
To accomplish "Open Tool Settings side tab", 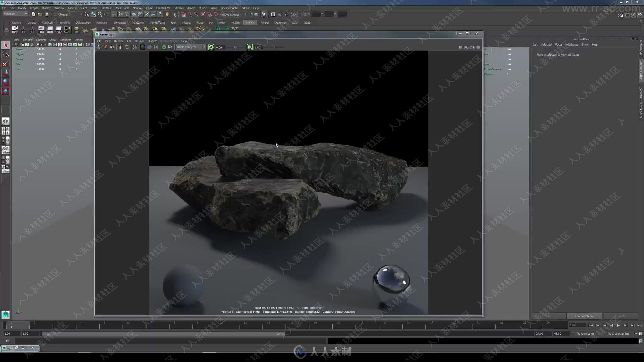I will pos(641,48).
